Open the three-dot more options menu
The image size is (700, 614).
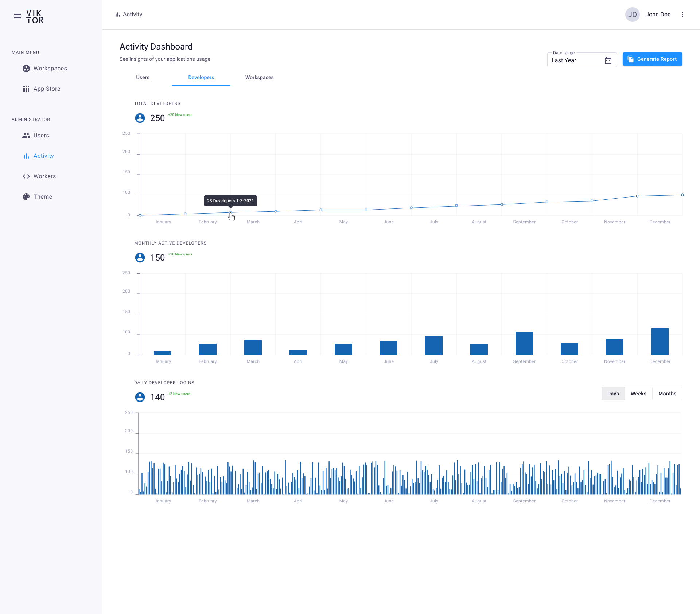(682, 15)
